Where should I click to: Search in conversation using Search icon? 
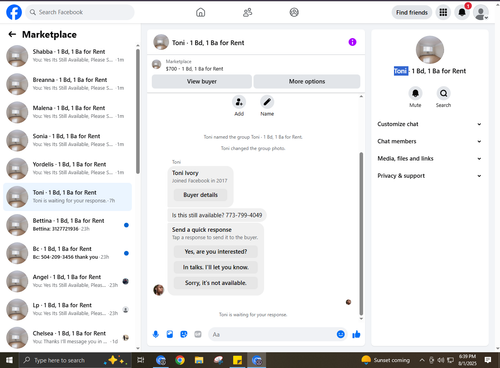point(443,93)
